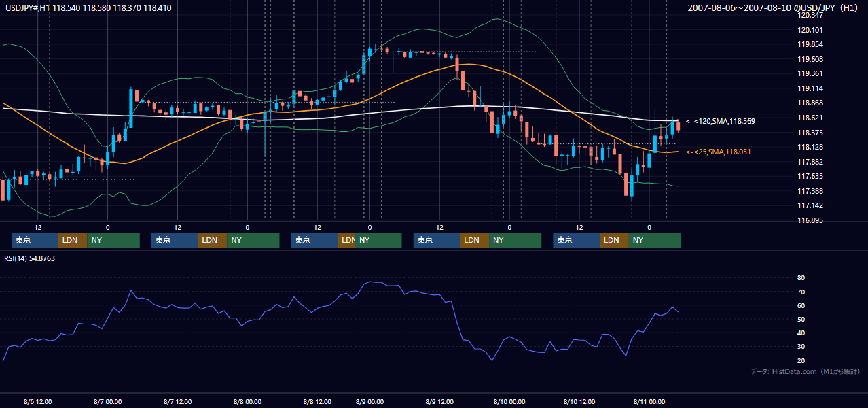The image size is (868, 408).
Task: Select the RSI 50 level label
Action: pos(801,319)
